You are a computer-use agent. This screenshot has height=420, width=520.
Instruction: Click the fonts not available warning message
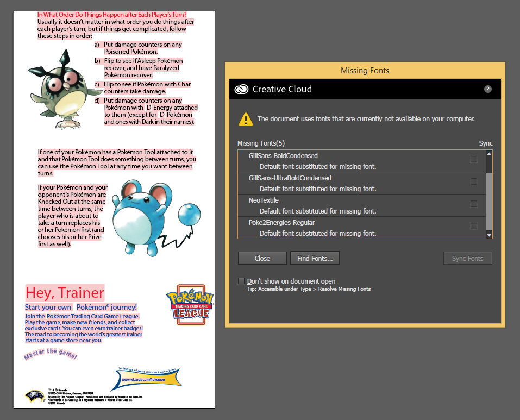(366, 119)
